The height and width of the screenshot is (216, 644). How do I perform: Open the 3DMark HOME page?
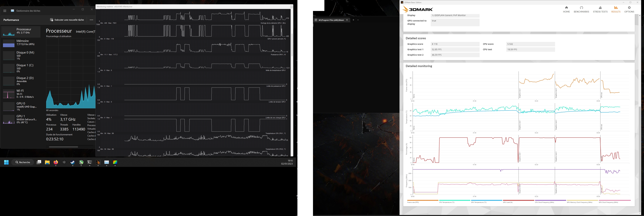(x=566, y=10)
